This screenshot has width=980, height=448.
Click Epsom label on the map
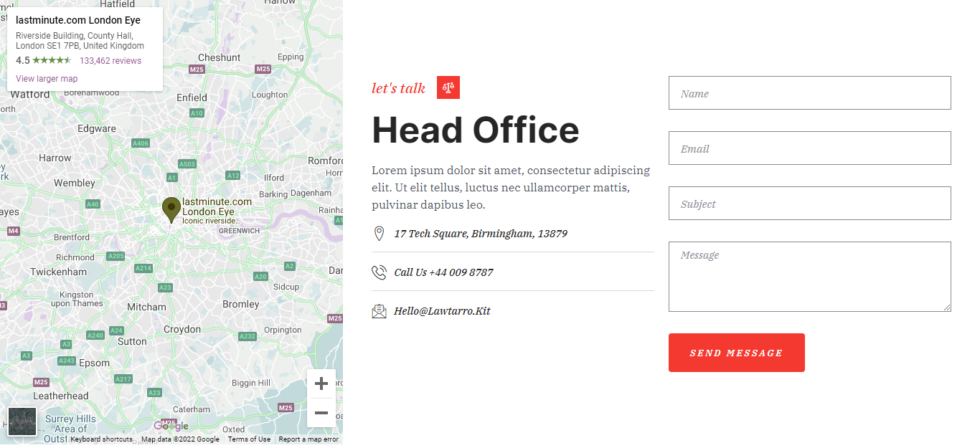pyautogui.click(x=95, y=363)
